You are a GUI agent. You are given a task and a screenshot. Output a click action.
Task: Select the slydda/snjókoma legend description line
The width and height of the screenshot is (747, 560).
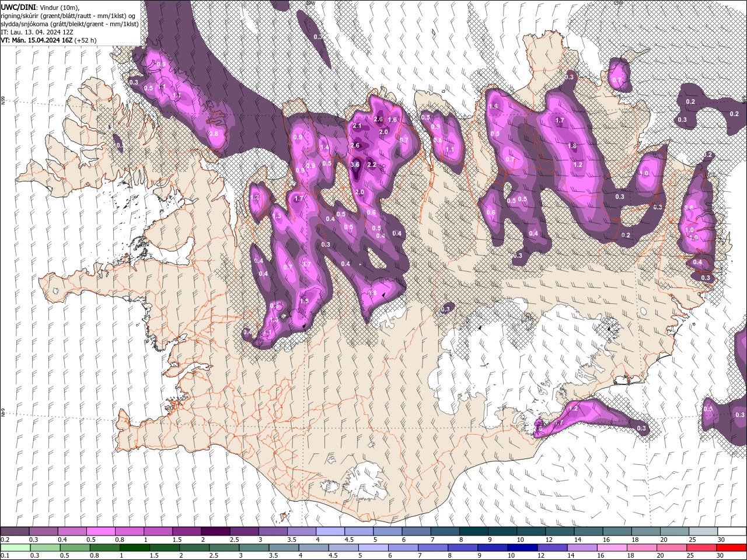[x=69, y=24]
